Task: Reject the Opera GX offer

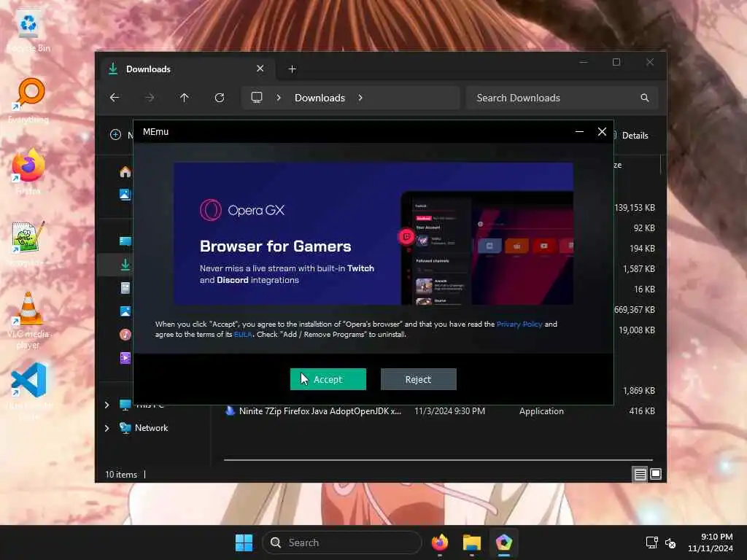Action: 418,379
